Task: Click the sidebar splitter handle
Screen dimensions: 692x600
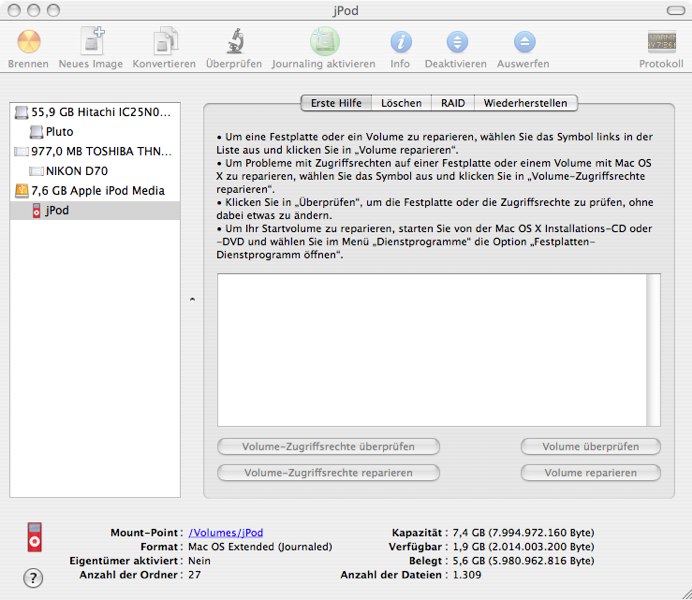Action: (x=192, y=299)
